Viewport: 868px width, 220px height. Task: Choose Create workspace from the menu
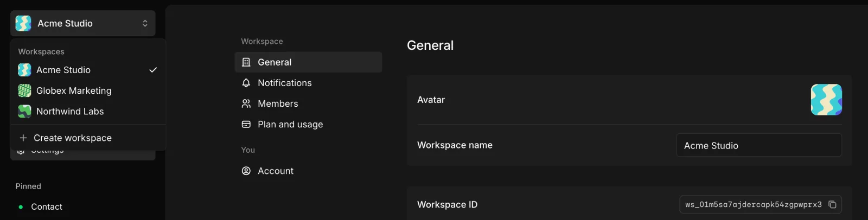(x=88, y=138)
